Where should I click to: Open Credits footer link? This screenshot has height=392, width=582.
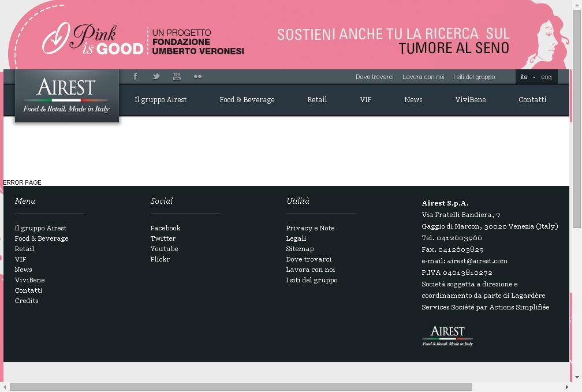pos(27,301)
